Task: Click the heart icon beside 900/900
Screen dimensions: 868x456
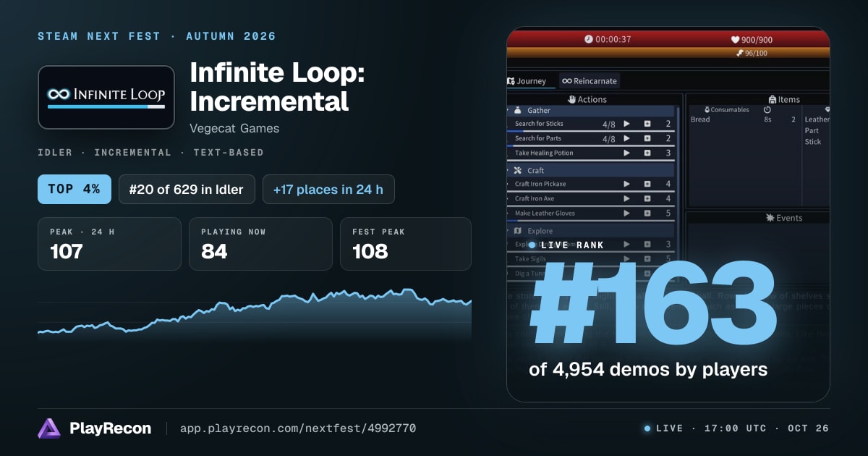Action: tap(736, 39)
